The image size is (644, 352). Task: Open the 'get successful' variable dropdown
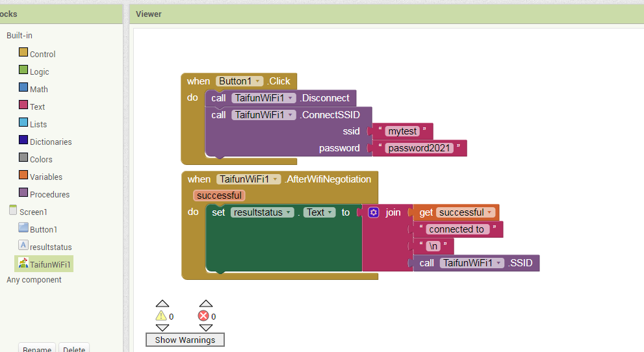coord(489,212)
